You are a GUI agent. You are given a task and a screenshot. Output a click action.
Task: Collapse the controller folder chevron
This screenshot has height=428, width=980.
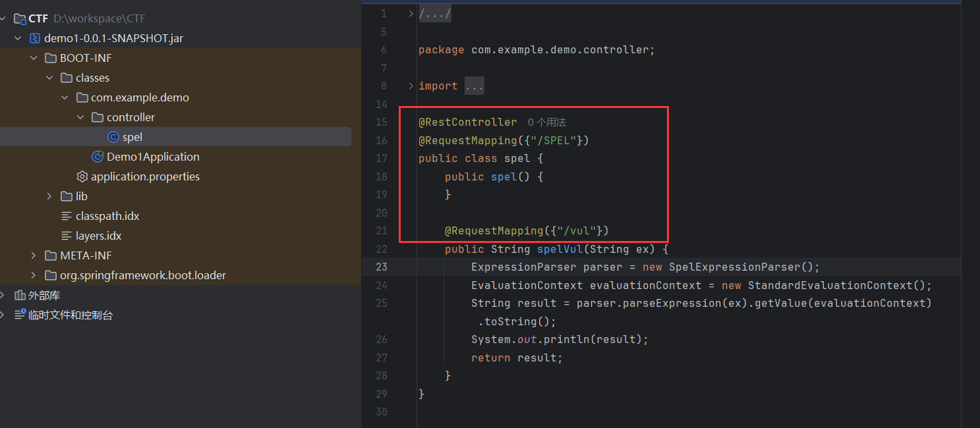point(80,117)
